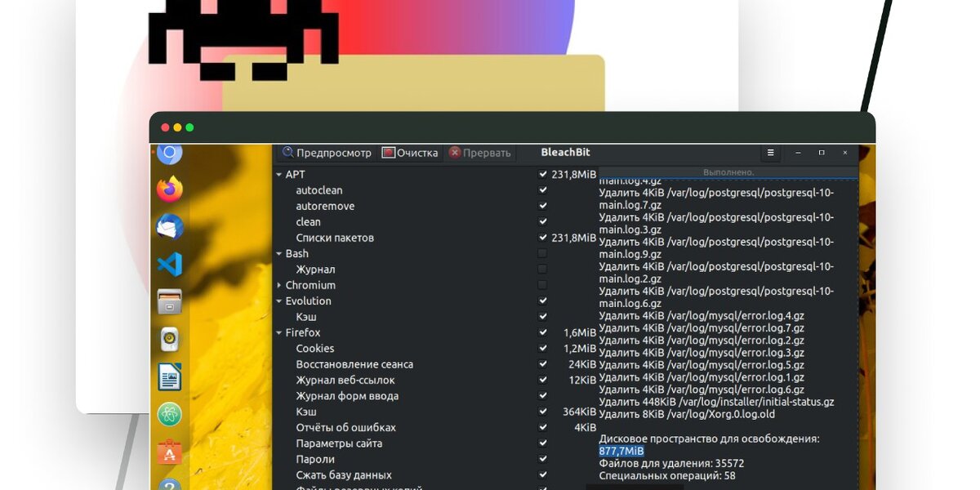This screenshot has height=490, width=980.
Task: Open BleachBit hamburger menu
Action: pos(770,153)
